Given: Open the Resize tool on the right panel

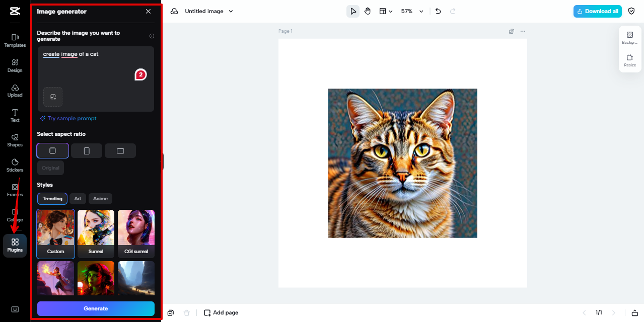Looking at the screenshot, I should tap(630, 60).
